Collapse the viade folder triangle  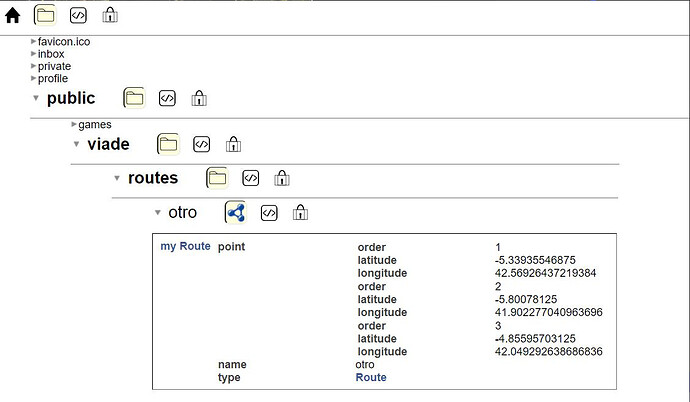pos(76,144)
